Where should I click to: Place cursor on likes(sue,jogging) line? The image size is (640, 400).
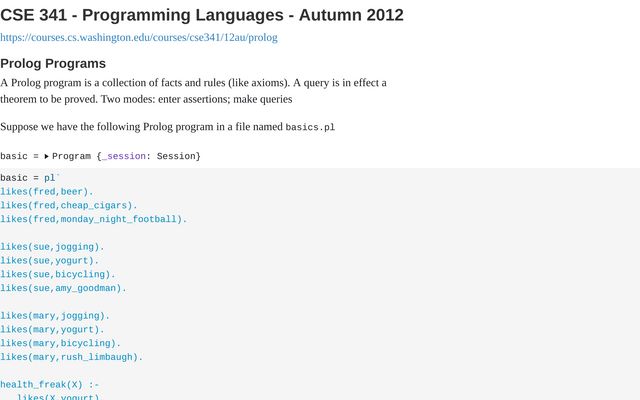(52, 247)
